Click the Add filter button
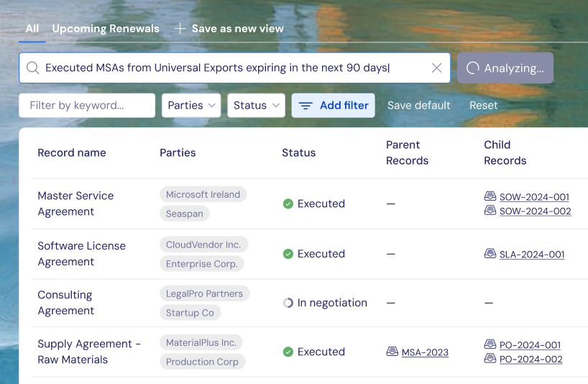Viewport: 588px width, 384px height. click(334, 105)
